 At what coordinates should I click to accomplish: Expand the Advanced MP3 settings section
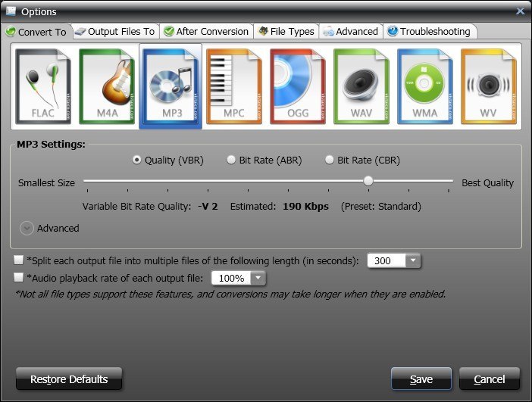tap(27, 228)
